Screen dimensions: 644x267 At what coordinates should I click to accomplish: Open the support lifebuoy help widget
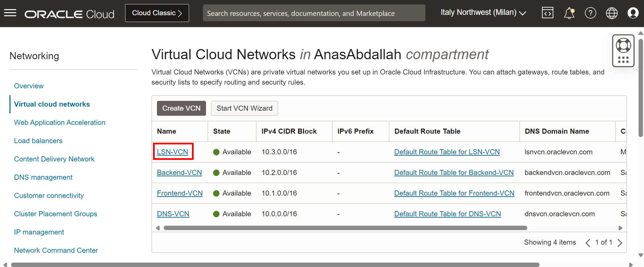tap(623, 51)
